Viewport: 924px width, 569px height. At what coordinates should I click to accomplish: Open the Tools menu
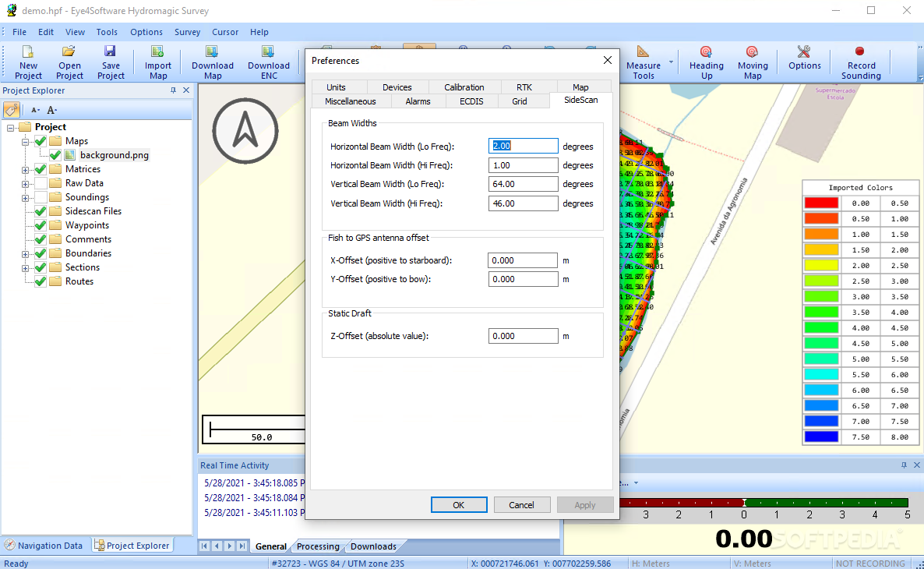click(107, 32)
